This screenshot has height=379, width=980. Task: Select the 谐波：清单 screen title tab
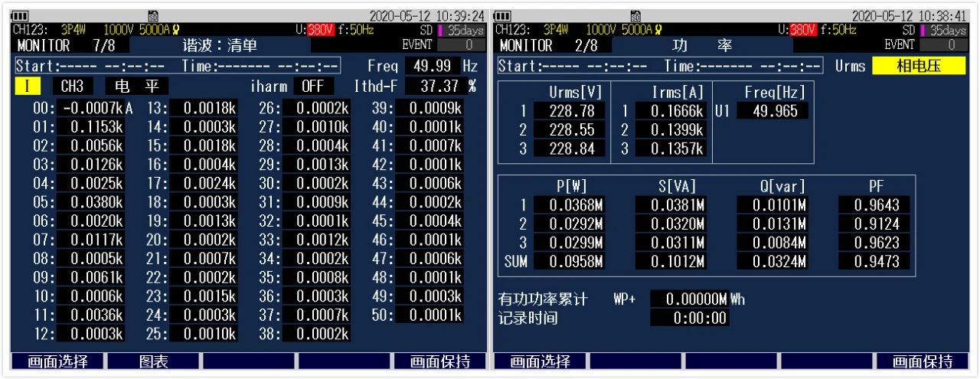pyautogui.click(x=219, y=46)
